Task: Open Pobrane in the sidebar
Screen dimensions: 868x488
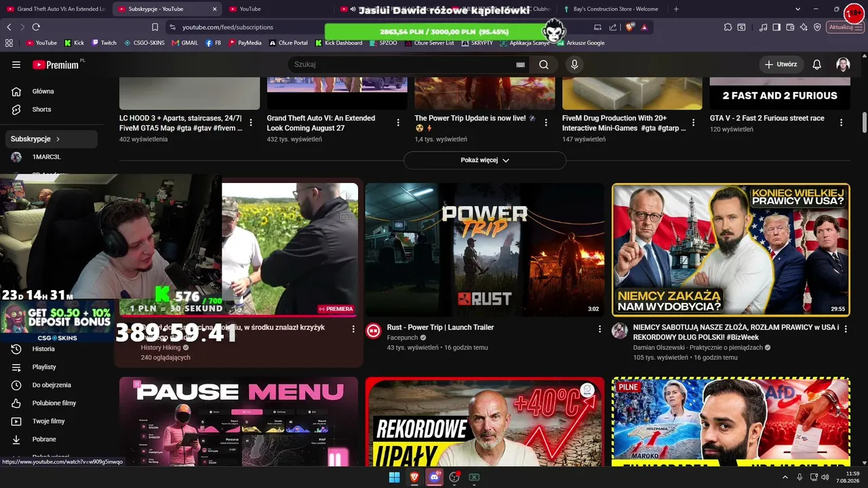Action: click(52, 439)
